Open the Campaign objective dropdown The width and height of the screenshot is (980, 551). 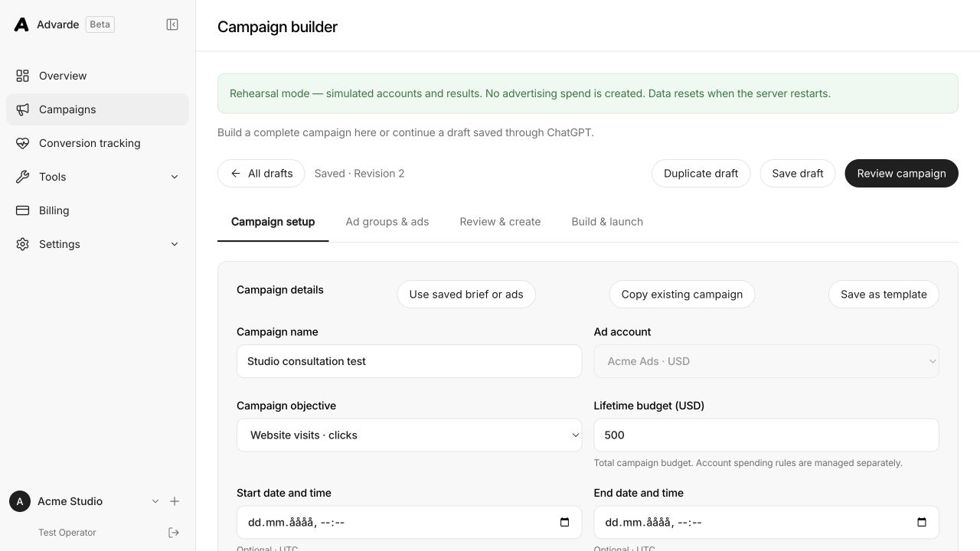click(x=410, y=435)
